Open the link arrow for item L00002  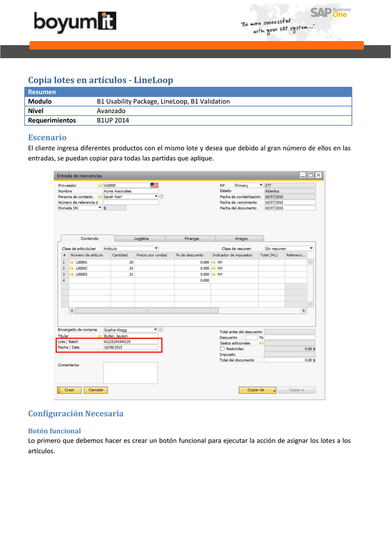point(72,268)
